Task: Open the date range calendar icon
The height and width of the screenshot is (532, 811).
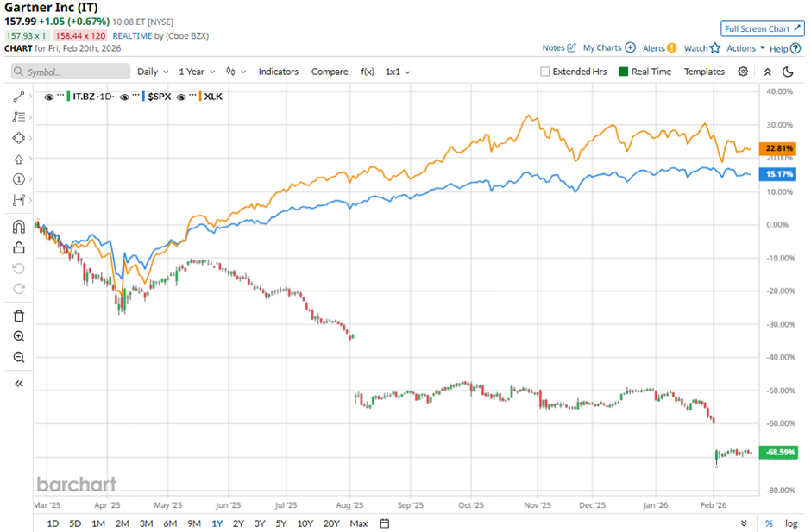Action: 384,523
